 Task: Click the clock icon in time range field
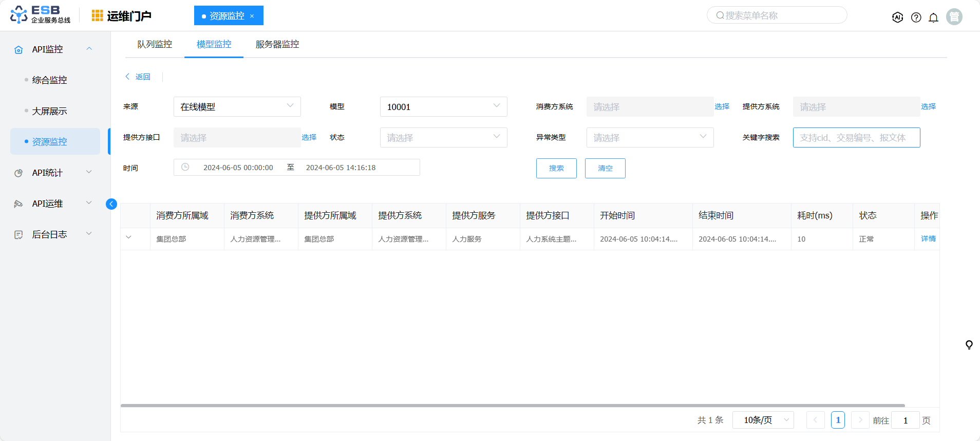click(x=185, y=167)
